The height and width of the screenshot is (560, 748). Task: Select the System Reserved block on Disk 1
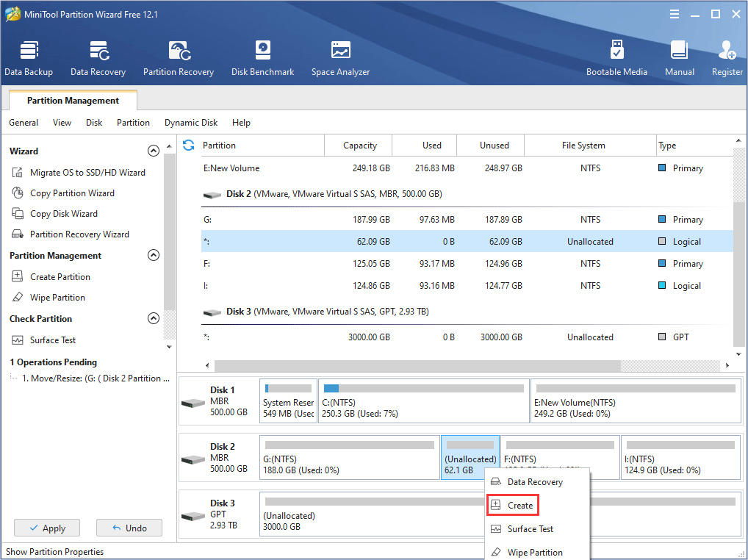tap(288, 401)
